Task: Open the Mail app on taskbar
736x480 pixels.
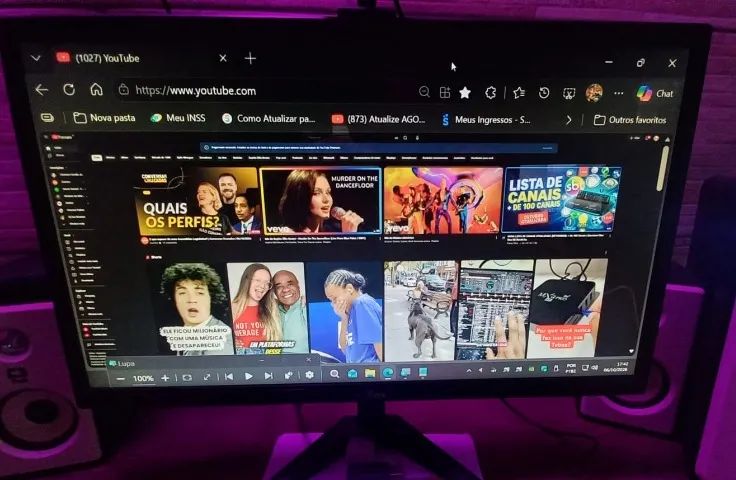Action: [x=352, y=373]
